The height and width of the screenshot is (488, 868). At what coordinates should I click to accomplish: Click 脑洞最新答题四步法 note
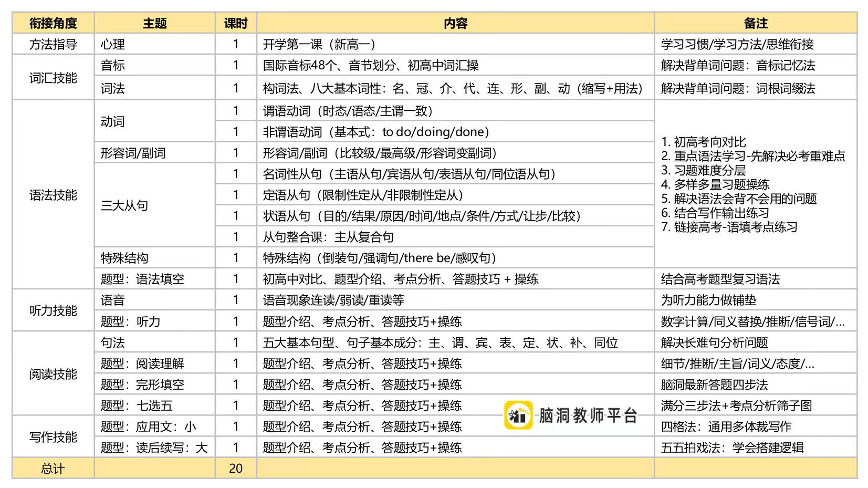click(x=756, y=384)
